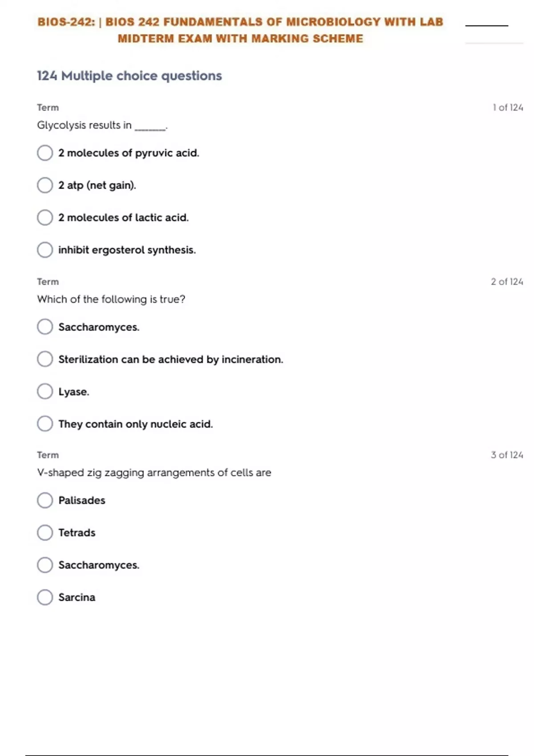This screenshot has width=534, height=756.
Task: Click the 'Which of the following is true?' question
Action: (x=111, y=299)
